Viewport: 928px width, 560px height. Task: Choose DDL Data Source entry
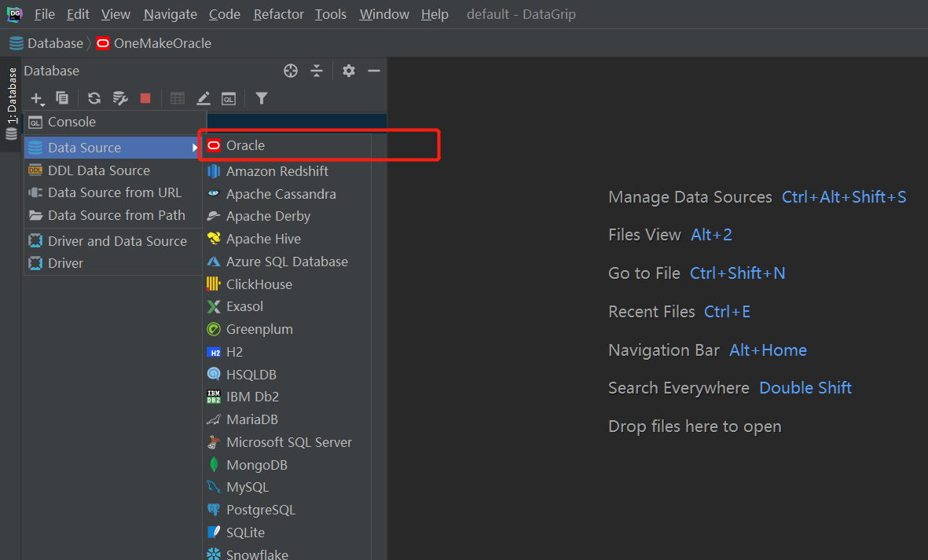(112, 171)
